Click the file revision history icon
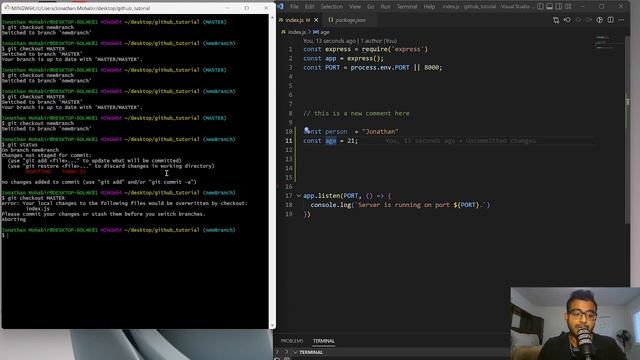The height and width of the screenshot is (360, 640). pos(567,20)
